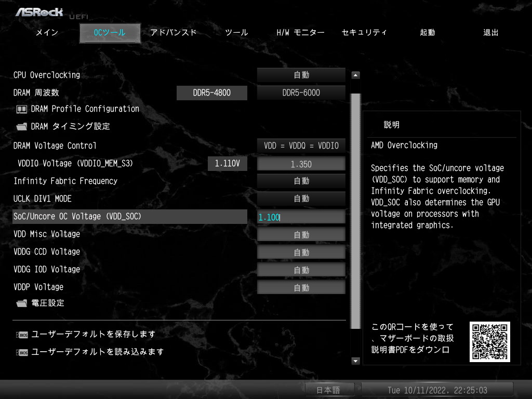
Task: Open Infinity Fabric Frequency 自動 dropdown
Action: point(301,181)
